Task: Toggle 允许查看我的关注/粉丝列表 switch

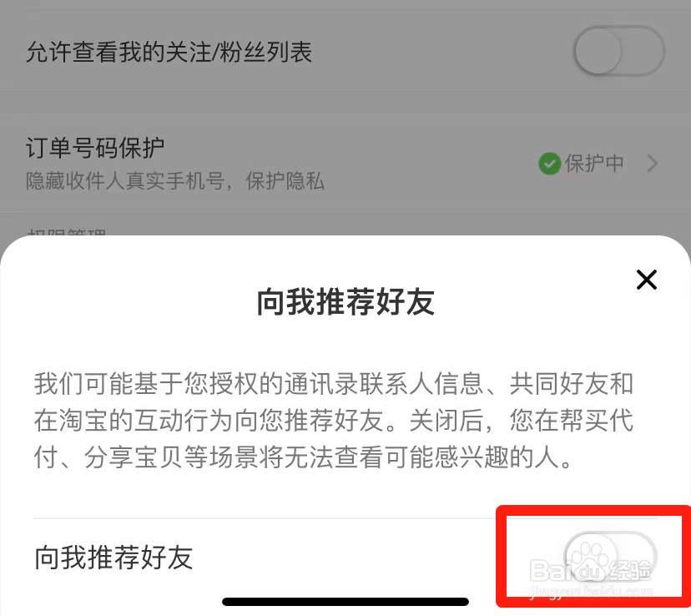Action: click(619, 52)
